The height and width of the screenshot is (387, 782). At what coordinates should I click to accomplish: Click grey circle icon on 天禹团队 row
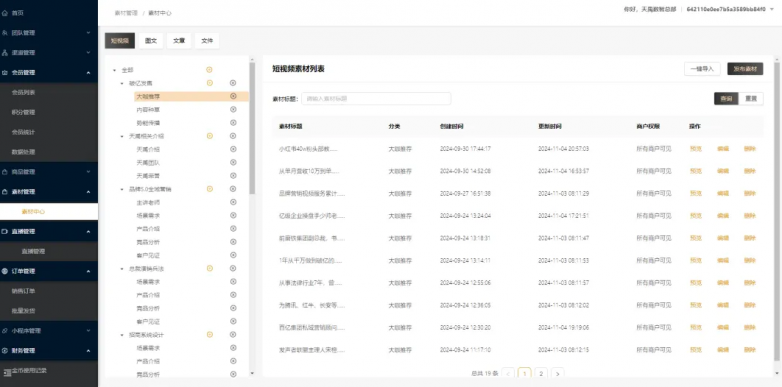233,162
